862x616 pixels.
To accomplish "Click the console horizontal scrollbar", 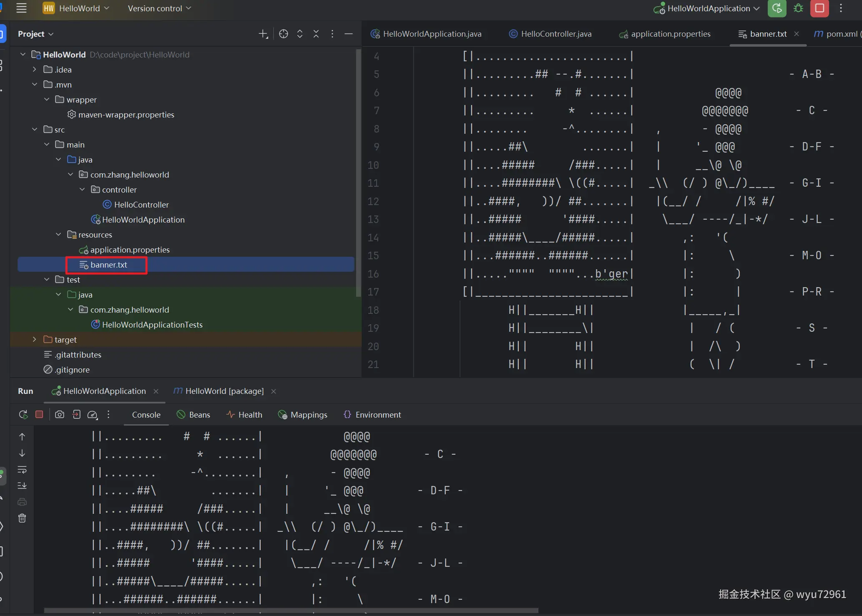I will coord(291,611).
